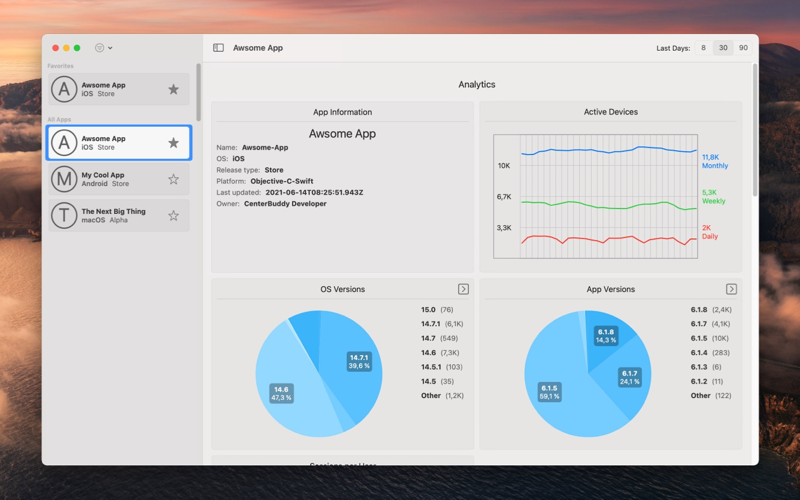Unfavorite Awsome App star in Favorites section
Viewport: 800px width, 500px height.
click(x=173, y=89)
